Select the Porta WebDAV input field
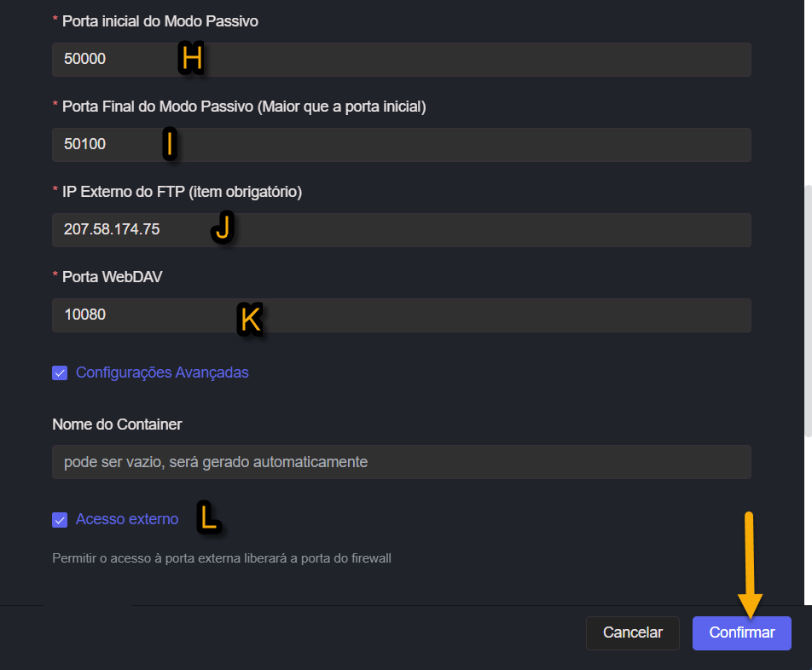Image resolution: width=812 pixels, height=670 pixels. click(401, 315)
